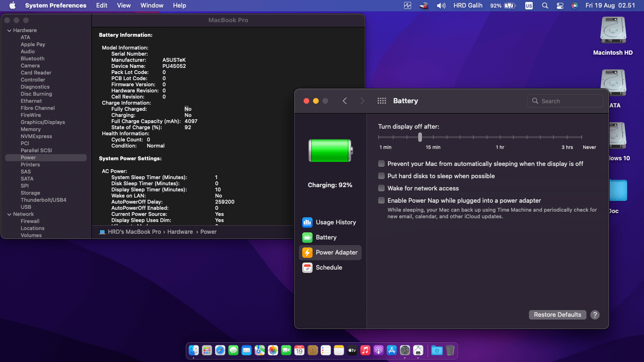Viewport: 644px width, 362px height.
Task: Click the activity graph icon in the menu bar
Action: pos(408,6)
